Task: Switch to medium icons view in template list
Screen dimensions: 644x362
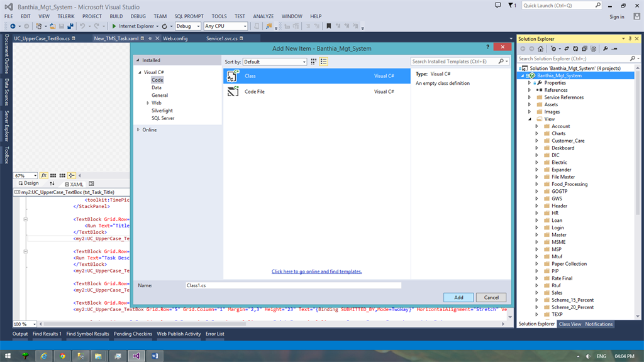Action: point(313,61)
